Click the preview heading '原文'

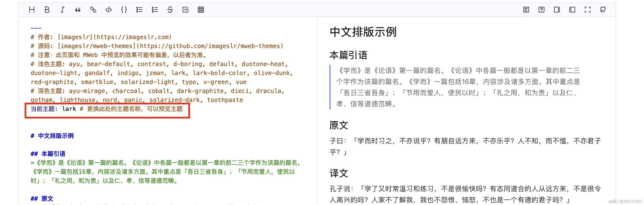[x=339, y=125]
